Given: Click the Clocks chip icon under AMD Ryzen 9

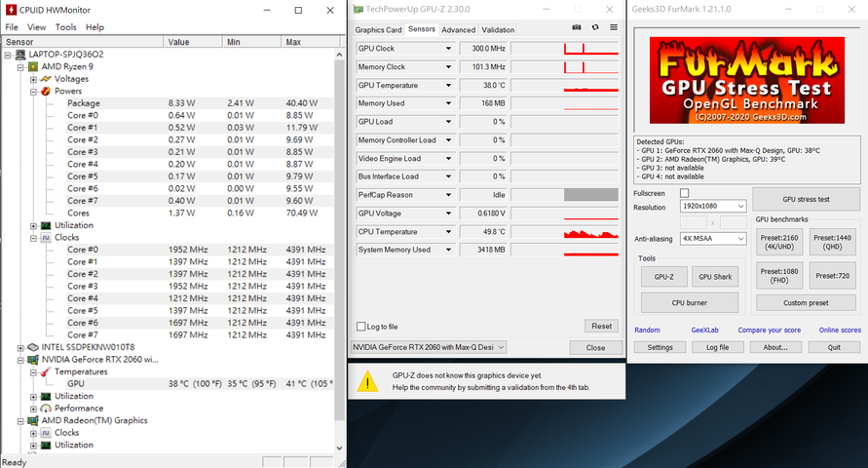Looking at the screenshot, I should tap(46, 238).
